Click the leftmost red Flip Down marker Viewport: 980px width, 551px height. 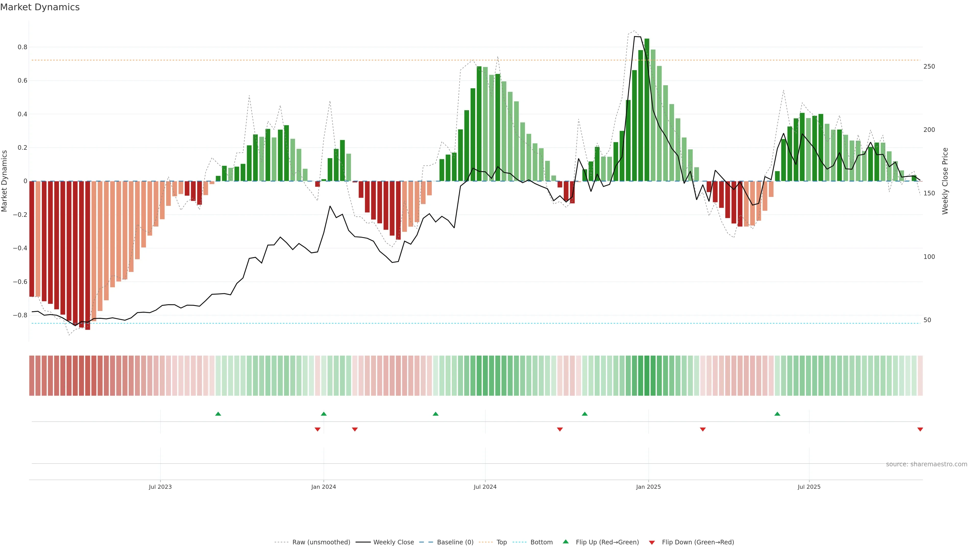pyautogui.click(x=317, y=429)
